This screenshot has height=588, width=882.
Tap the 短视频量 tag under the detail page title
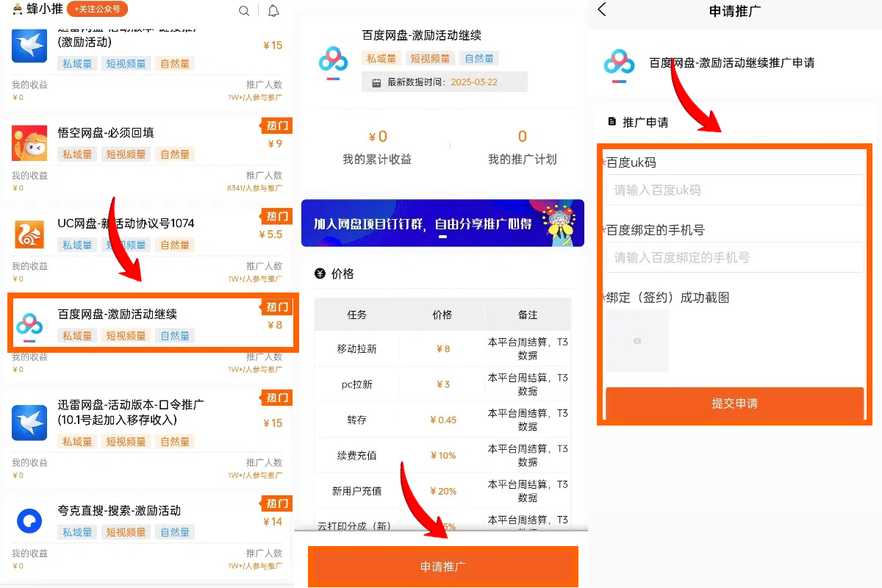430,58
